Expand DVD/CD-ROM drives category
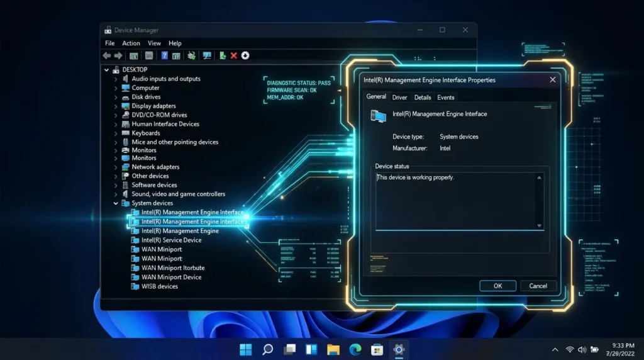 (x=116, y=115)
